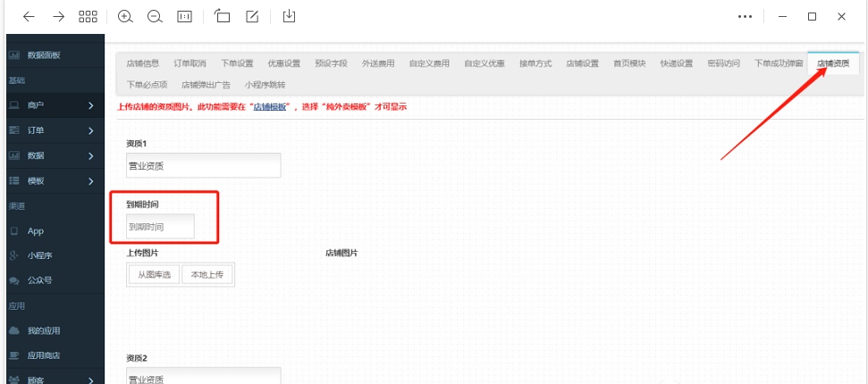
Task: Open the thumbnail grid view icon
Action: (88, 16)
